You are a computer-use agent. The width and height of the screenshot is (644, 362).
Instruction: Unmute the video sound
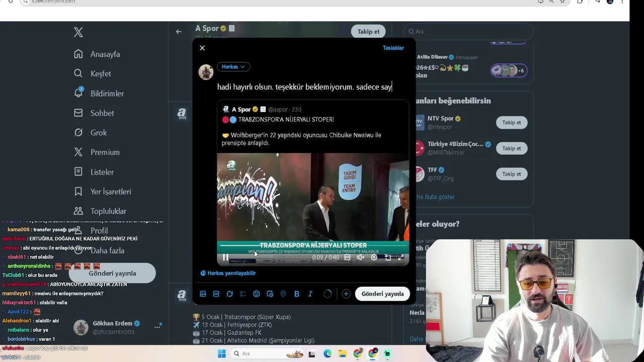[360, 257]
